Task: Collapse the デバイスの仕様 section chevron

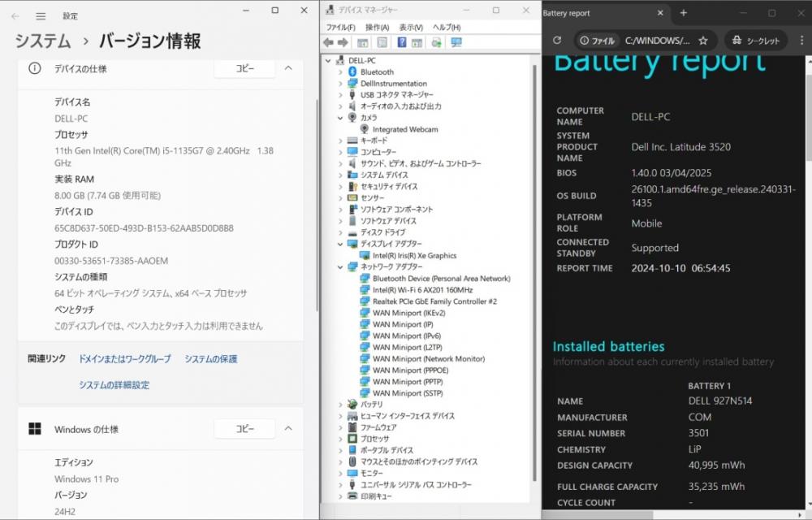Action: click(288, 68)
